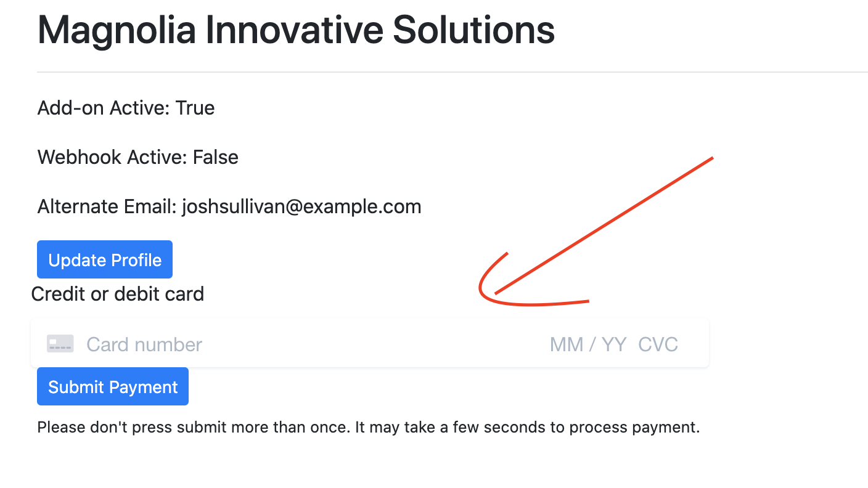Click the word Magnolia in the heading
This screenshot has height=488, width=868.
[115, 30]
